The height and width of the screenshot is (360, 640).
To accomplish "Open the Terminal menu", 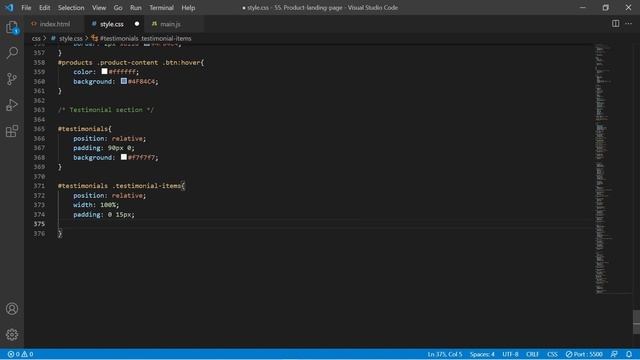I will [x=161, y=8].
